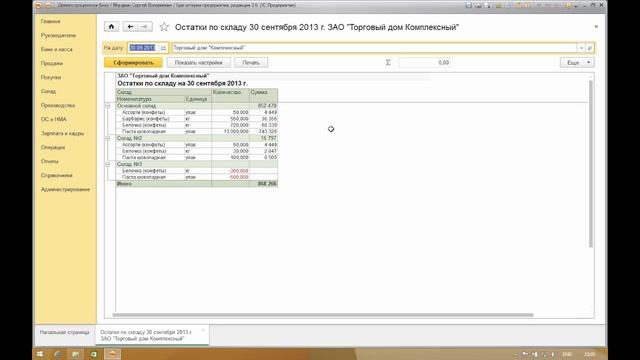The height and width of the screenshot is (360, 640).
Task: Open the calendar picker beside the date field
Action: point(163,48)
